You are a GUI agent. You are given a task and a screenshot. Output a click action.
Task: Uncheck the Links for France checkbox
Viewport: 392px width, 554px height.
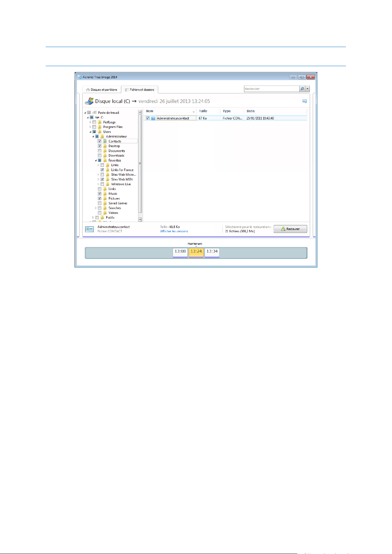[x=102, y=170]
